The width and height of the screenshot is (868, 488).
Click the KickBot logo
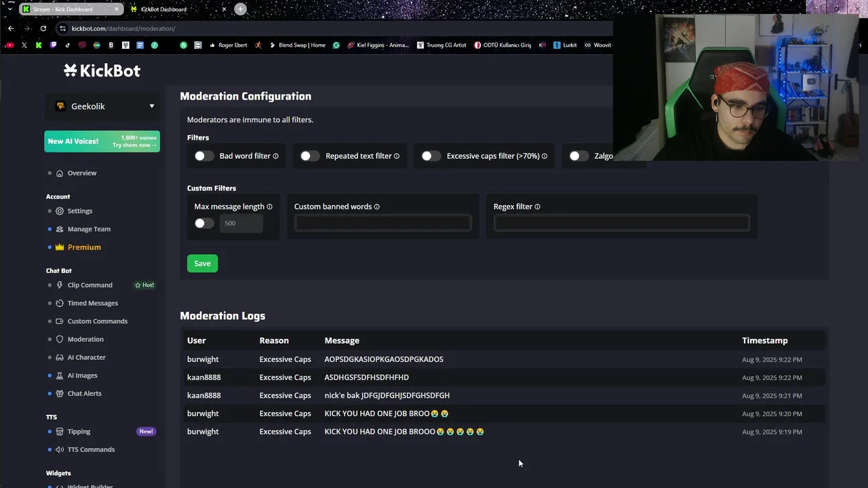(x=102, y=70)
